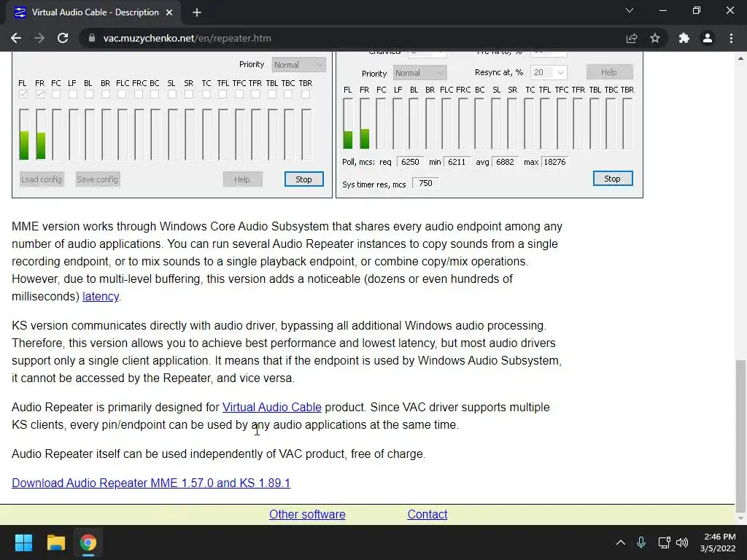This screenshot has width=747, height=560.
Task: Click the scrollbar up arrow
Action: tap(741, 58)
